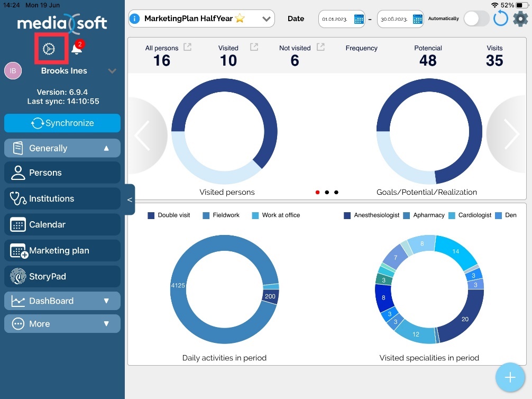Viewport: 532px width, 399px height.
Task: Open Persons in the sidebar
Action: tap(62, 173)
